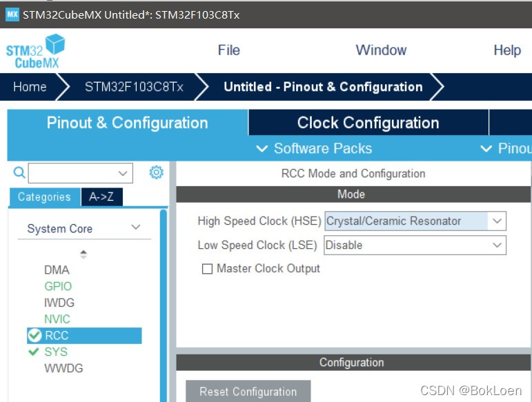Go to the Home breadcrumb
The width and height of the screenshot is (532, 402).
click(30, 87)
